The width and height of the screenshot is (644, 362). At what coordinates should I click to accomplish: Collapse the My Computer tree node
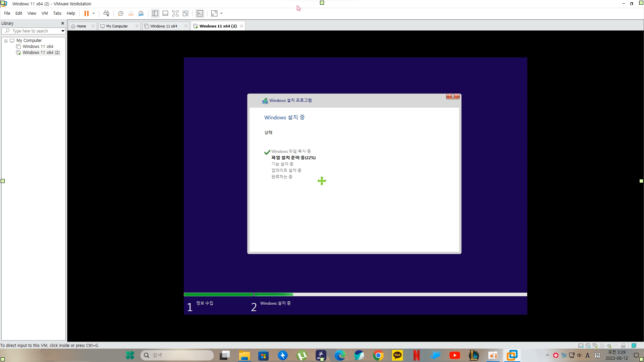click(6, 41)
